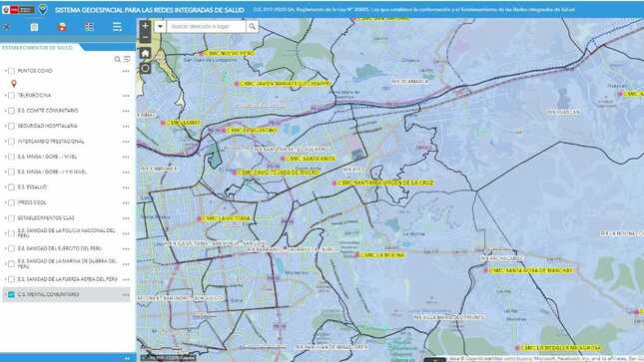The width and height of the screenshot is (644, 362).
Task: Go to the map's home extent
Action: tap(145, 54)
